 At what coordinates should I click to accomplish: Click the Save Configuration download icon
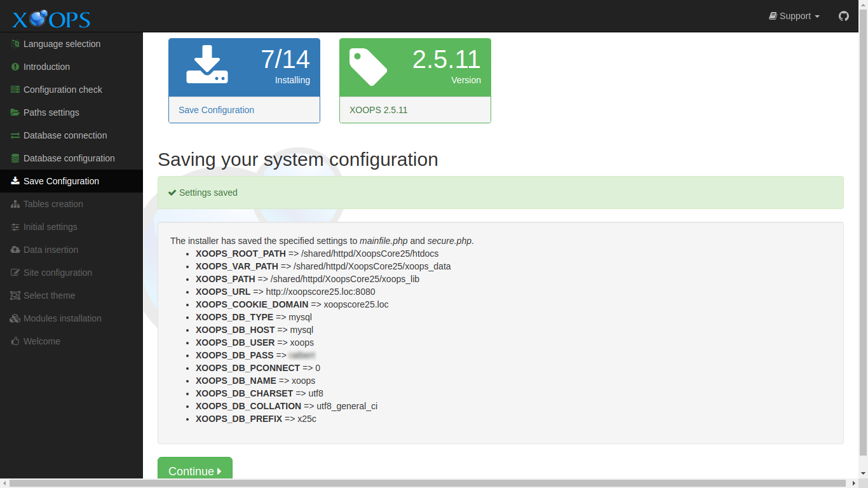14,180
